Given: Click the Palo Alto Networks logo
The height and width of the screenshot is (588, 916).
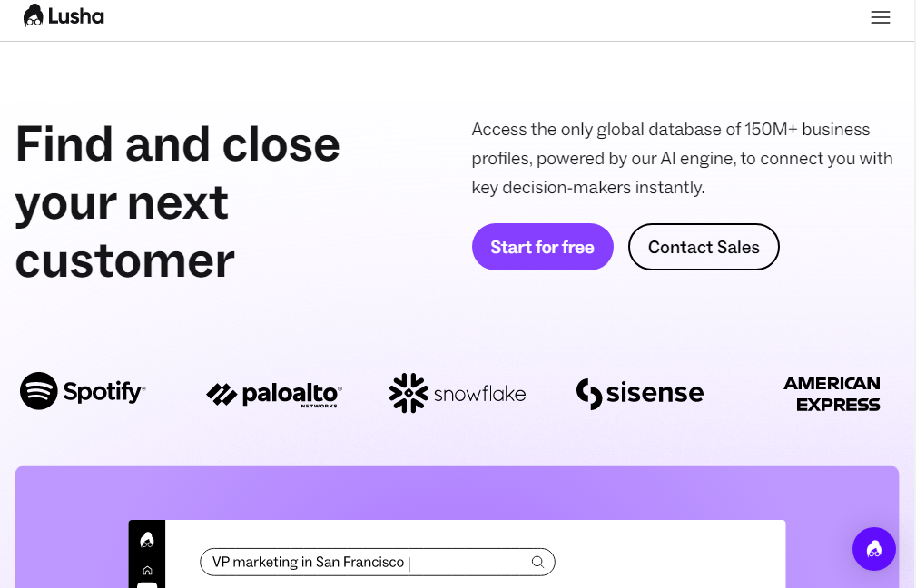Looking at the screenshot, I should [x=274, y=395].
